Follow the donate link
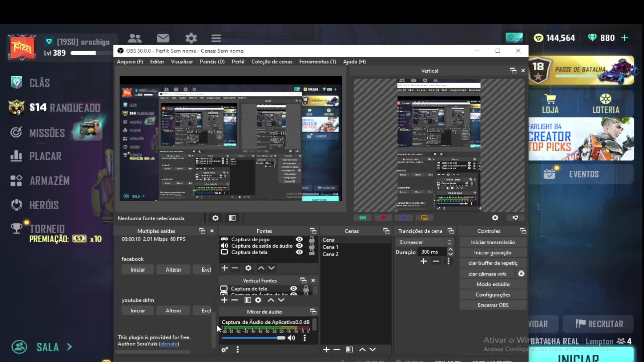Image resolution: width=644 pixels, height=362 pixels. 169,344
